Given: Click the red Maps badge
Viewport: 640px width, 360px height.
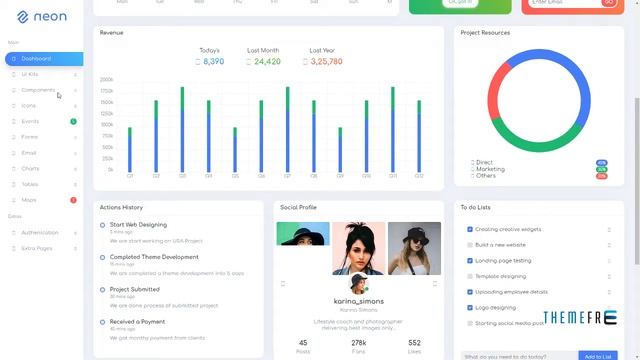Looking at the screenshot, I should point(73,200).
